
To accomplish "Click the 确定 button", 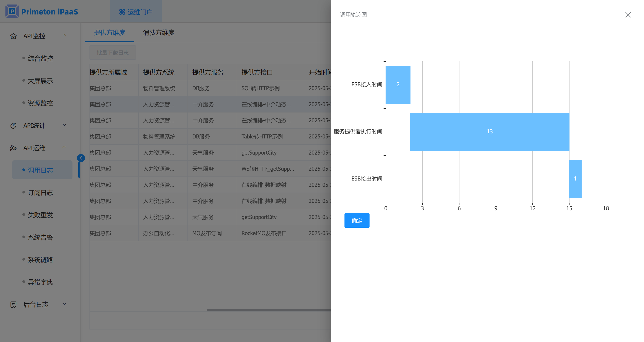I will coord(357,221).
